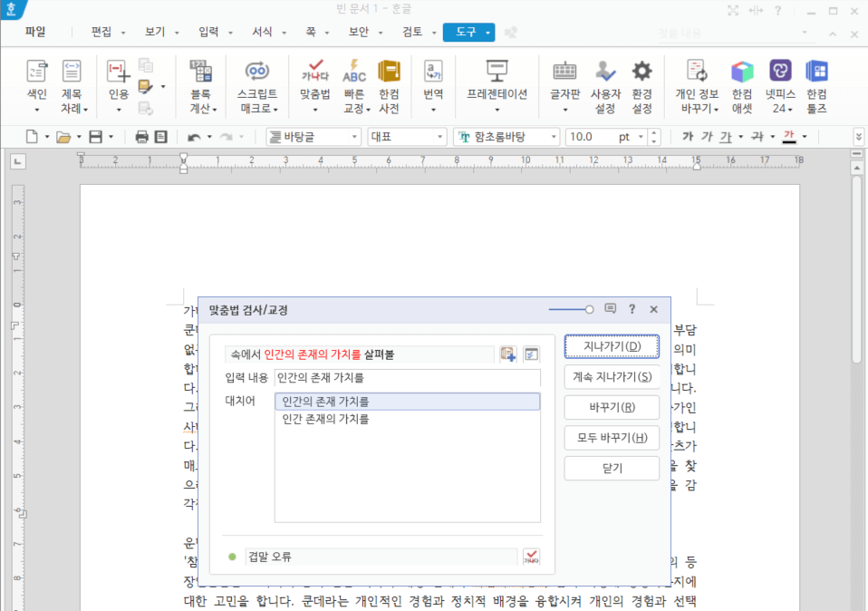Click the 지나가기(D) button
This screenshot has width=868, height=611.
point(612,346)
